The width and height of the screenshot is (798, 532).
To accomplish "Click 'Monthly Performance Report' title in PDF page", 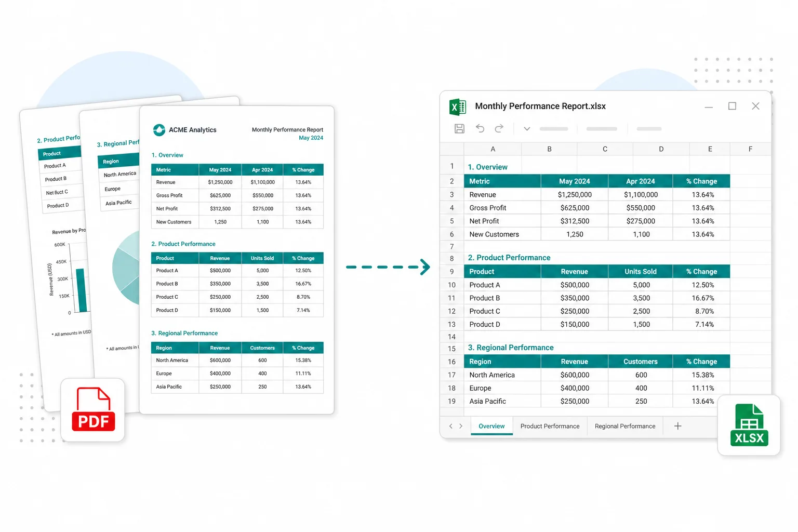I will (x=287, y=130).
